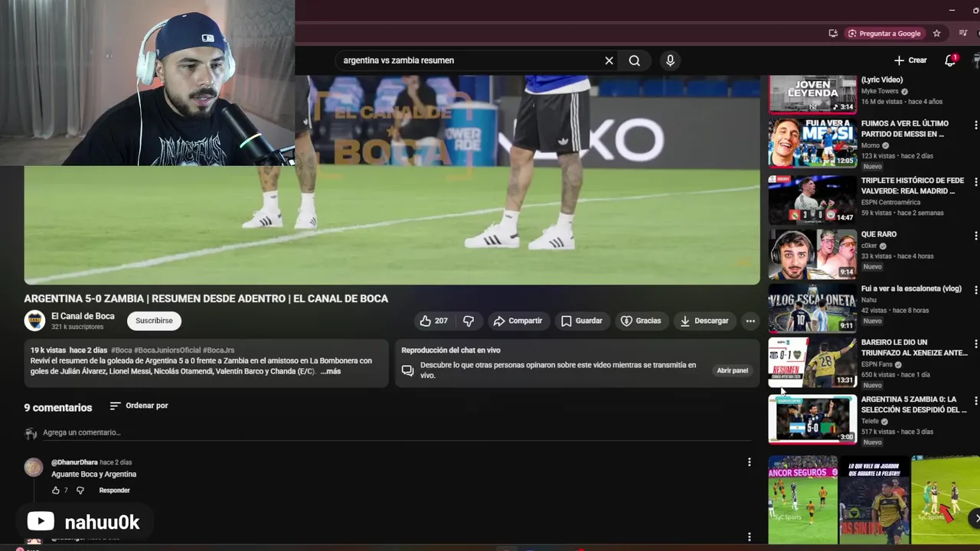Viewport: 980px width, 551px height.
Task: Open the @DhanurDhara commenter profile
Action: pos(74,462)
